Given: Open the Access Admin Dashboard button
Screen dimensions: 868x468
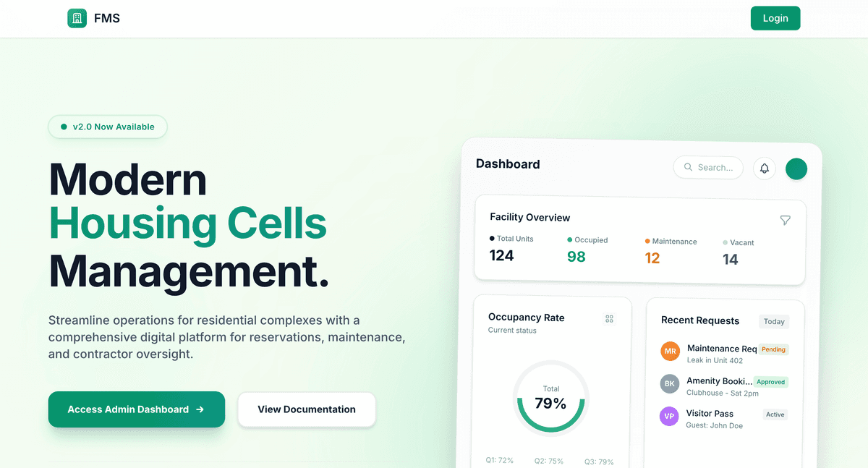Looking at the screenshot, I should (x=136, y=409).
